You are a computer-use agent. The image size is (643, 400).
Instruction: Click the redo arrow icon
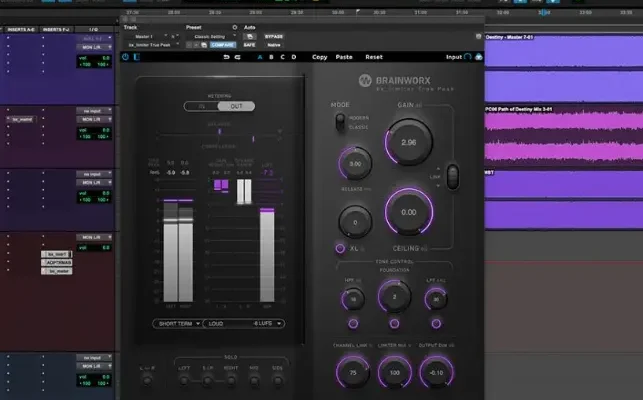(238, 57)
